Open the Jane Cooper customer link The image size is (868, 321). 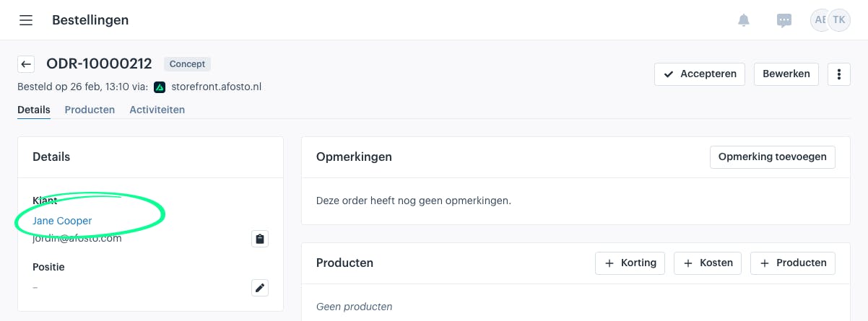(x=62, y=221)
